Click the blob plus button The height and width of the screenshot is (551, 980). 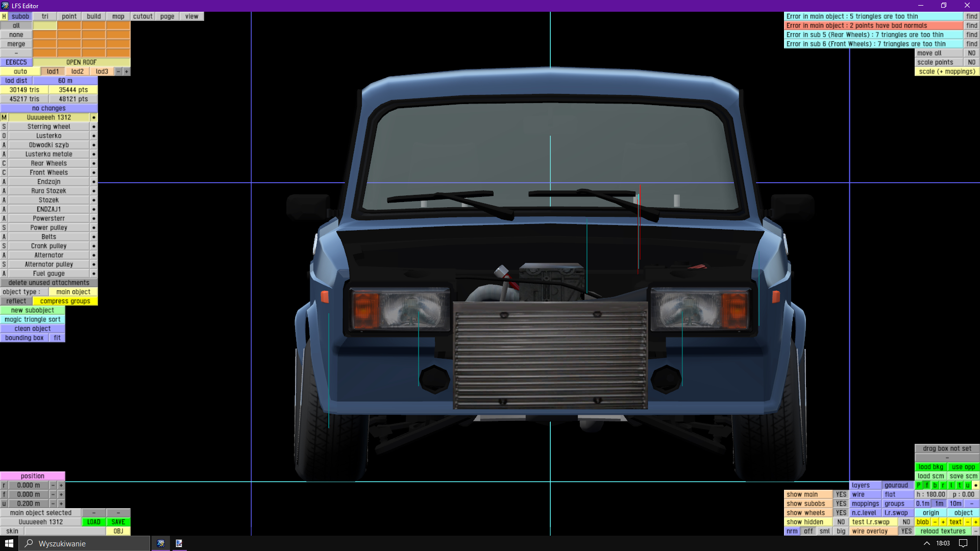click(x=943, y=522)
